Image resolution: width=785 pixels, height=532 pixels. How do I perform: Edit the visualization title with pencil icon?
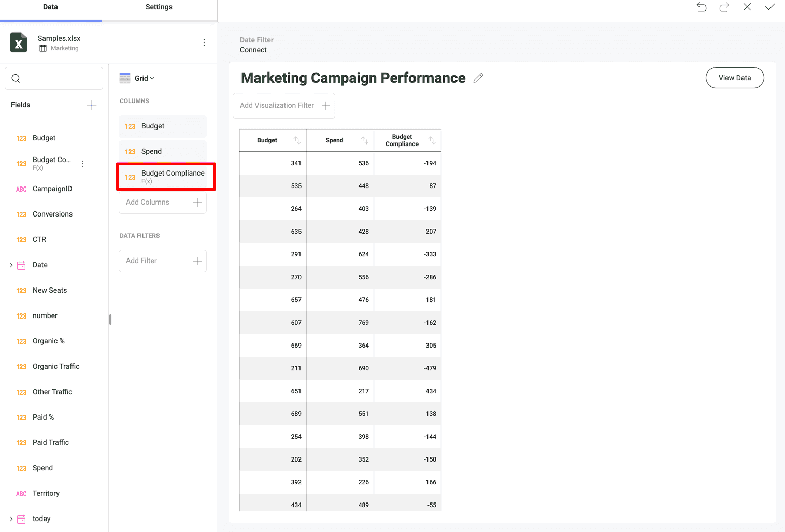tap(478, 78)
